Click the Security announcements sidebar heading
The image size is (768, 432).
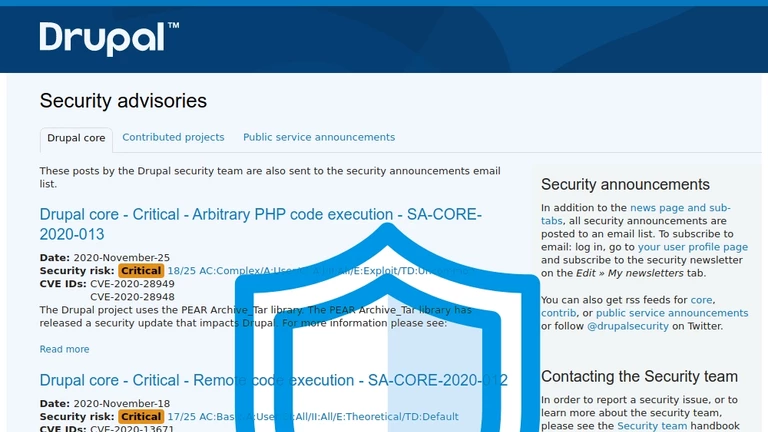(x=625, y=185)
